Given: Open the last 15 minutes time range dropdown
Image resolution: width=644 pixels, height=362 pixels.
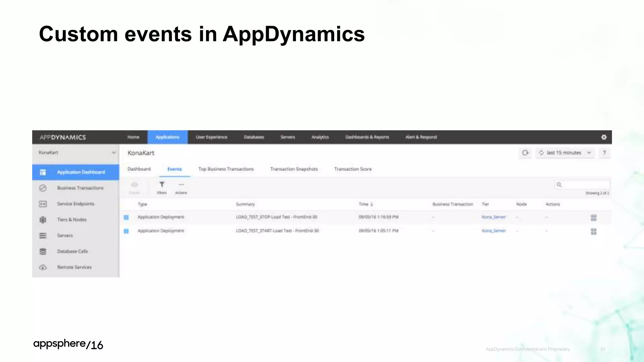Looking at the screenshot, I should (565, 153).
